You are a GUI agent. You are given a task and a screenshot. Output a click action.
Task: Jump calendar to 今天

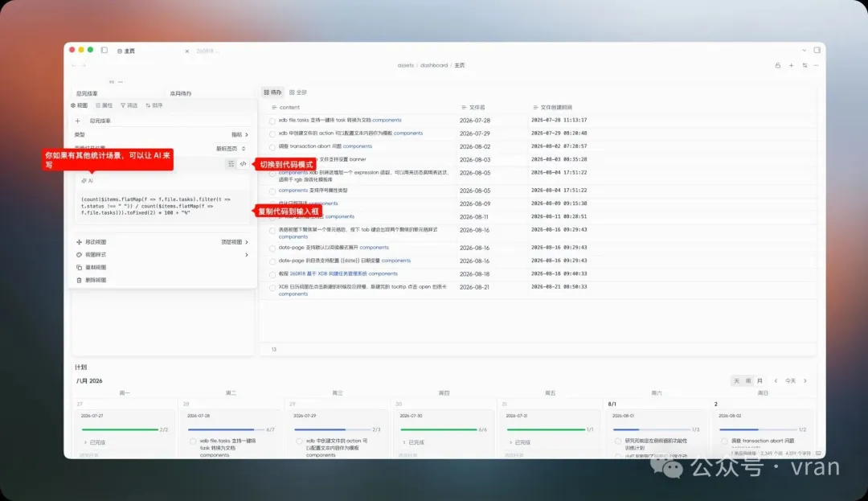(x=791, y=381)
